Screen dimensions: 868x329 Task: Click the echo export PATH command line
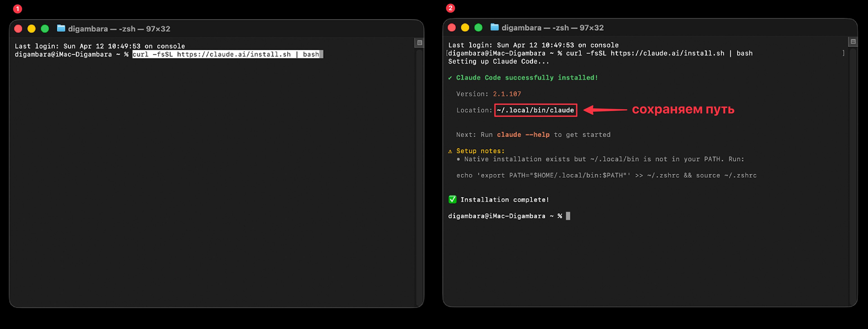[x=606, y=176]
